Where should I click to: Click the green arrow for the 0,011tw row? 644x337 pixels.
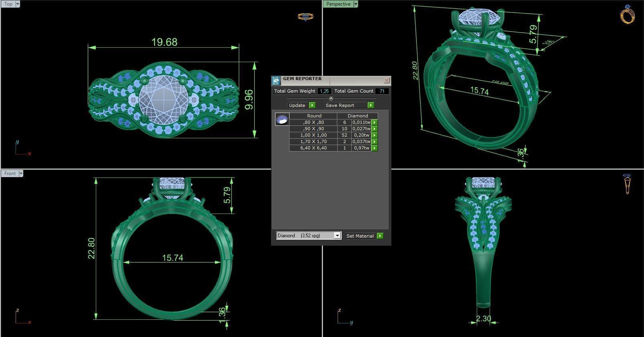pyautogui.click(x=375, y=122)
